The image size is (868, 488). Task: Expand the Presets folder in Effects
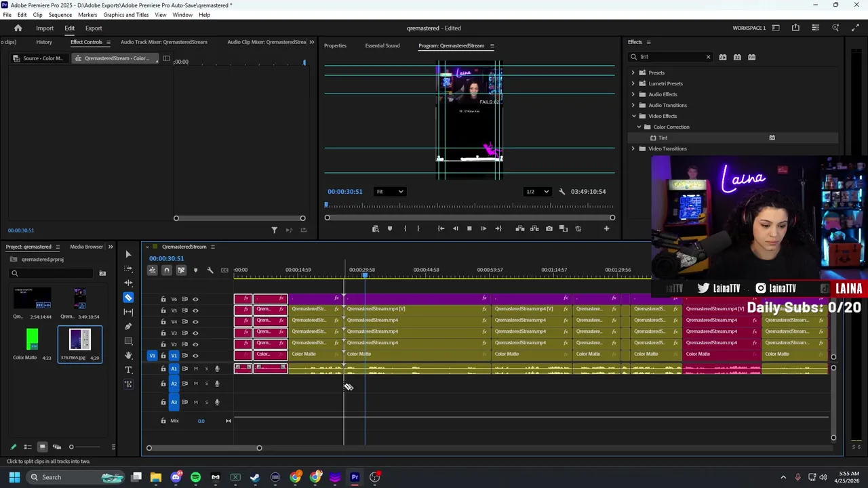click(633, 73)
